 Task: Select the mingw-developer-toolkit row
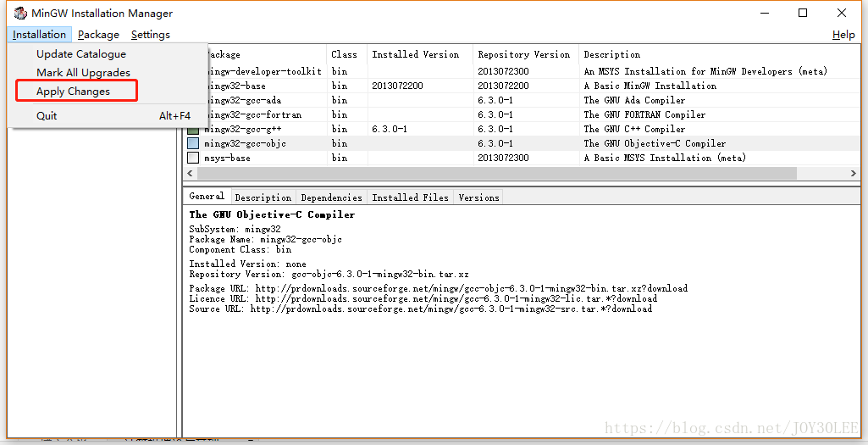(522, 71)
